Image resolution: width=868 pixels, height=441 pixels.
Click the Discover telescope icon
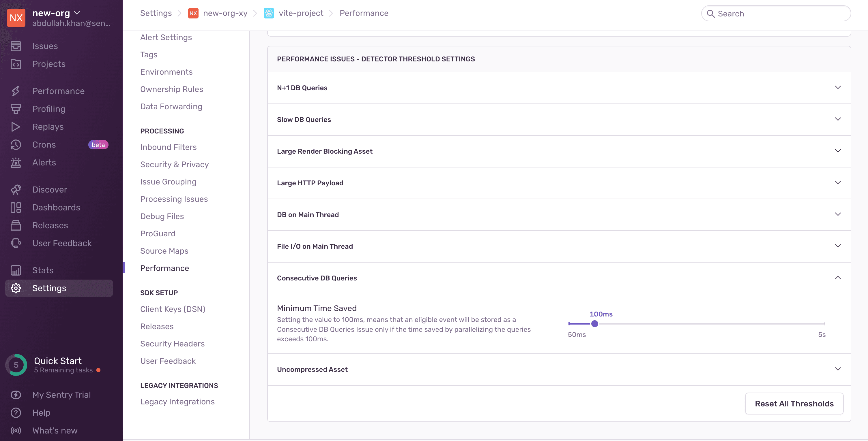[x=16, y=190]
